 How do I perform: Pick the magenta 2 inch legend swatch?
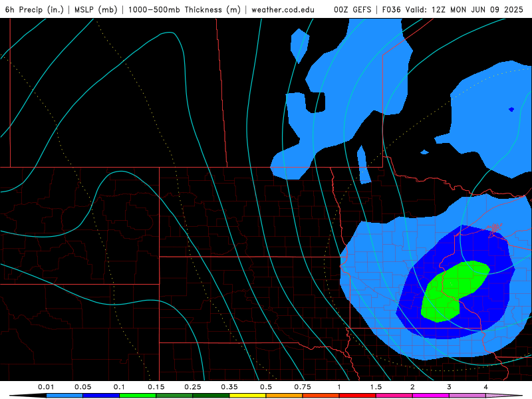point(431,396)
